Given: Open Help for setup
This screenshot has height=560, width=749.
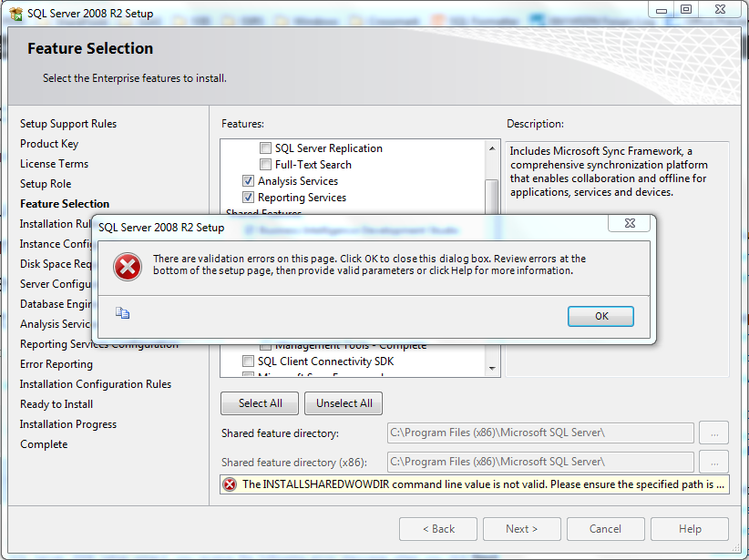Looking at the screenshot, I should pos(689,529).
